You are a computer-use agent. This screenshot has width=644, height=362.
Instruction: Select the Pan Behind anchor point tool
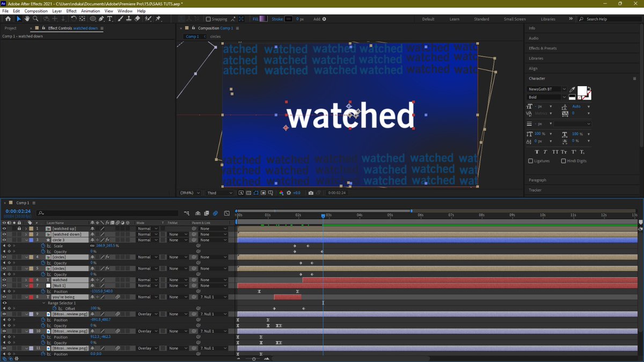[82, 19]
